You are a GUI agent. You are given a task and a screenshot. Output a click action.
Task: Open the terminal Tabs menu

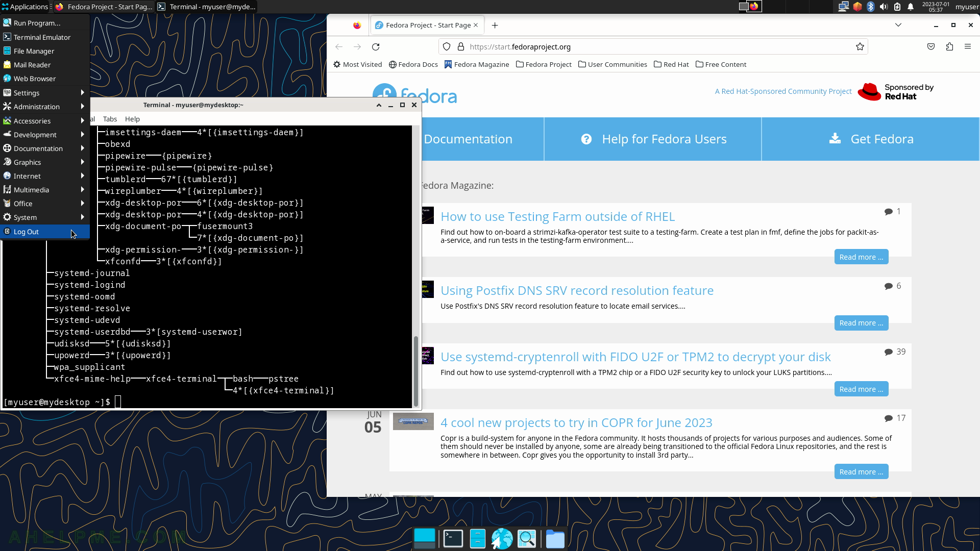(110, 119)
